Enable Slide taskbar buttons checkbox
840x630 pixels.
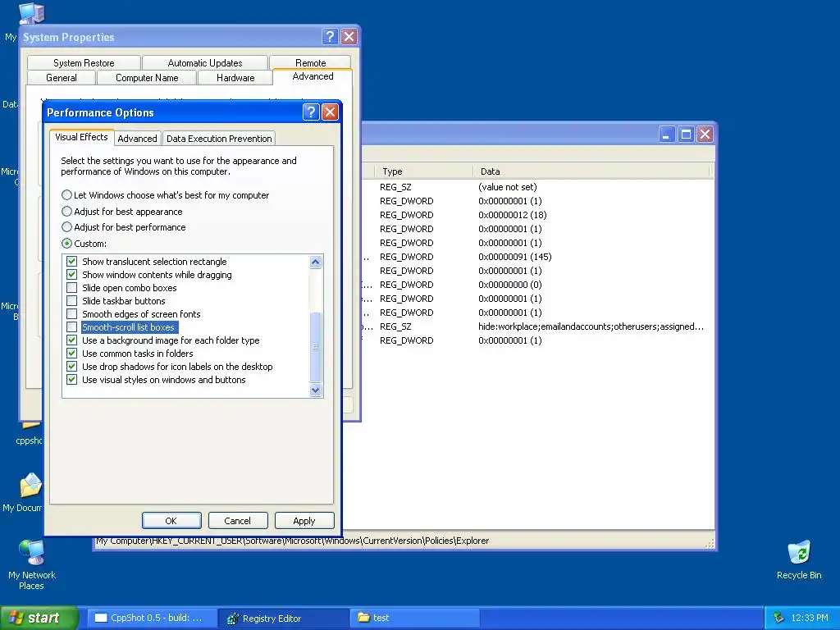[72, 300]
